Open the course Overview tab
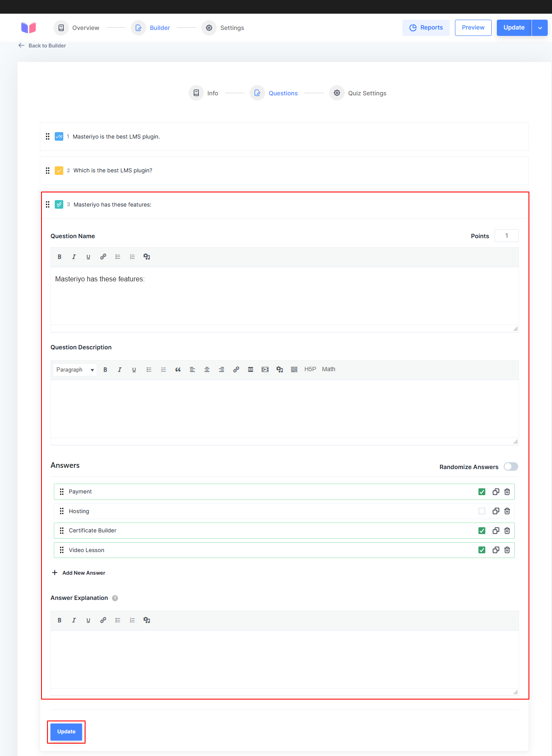This screenshot has height=756, width=552. click(77, 28)
